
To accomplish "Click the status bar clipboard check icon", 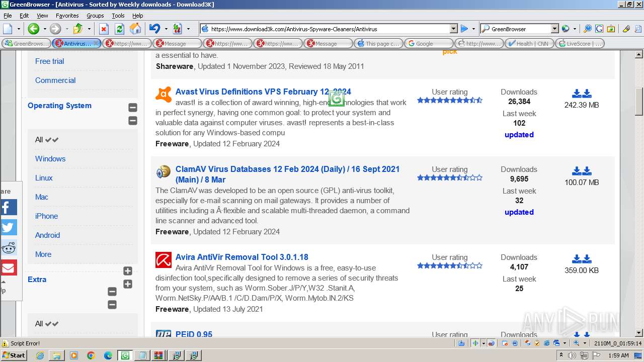I will pos(537,343).
